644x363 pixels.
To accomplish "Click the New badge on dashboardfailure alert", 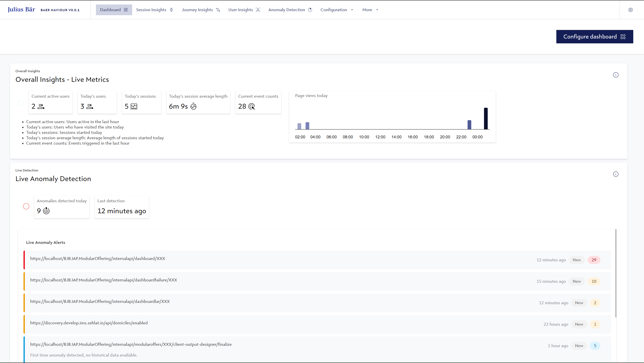I will 576,281.
